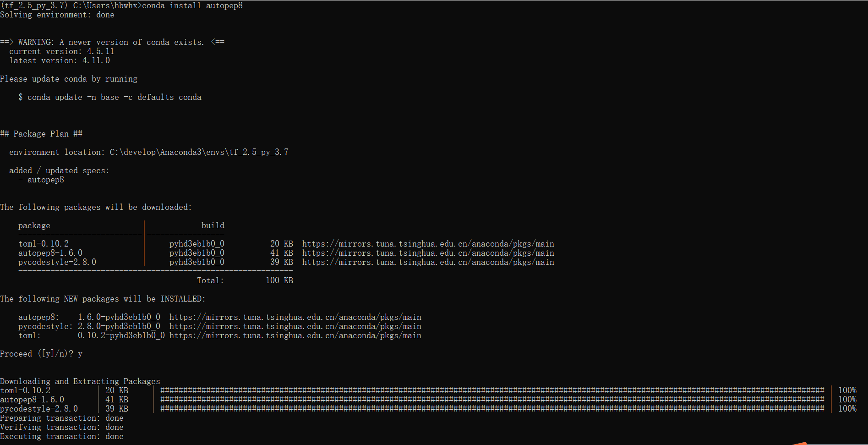This screenshot has width=868, height=445.
Task: Click 'Executing transaction: done' line
Action: click(x=62, y=436)
